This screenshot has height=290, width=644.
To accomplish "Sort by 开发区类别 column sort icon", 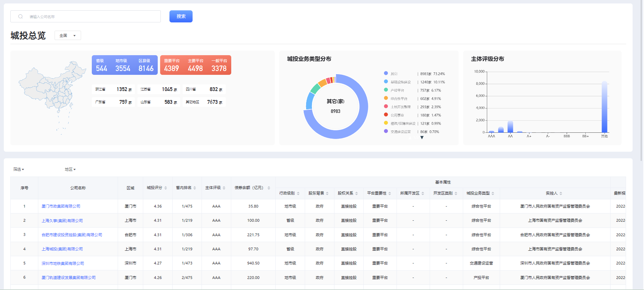I will coord(456,193).
